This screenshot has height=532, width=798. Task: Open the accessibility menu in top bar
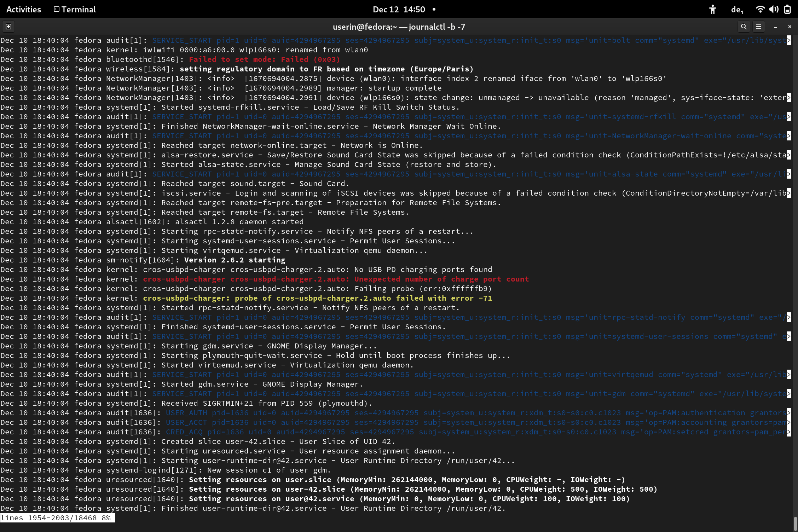tap(712, 10)
